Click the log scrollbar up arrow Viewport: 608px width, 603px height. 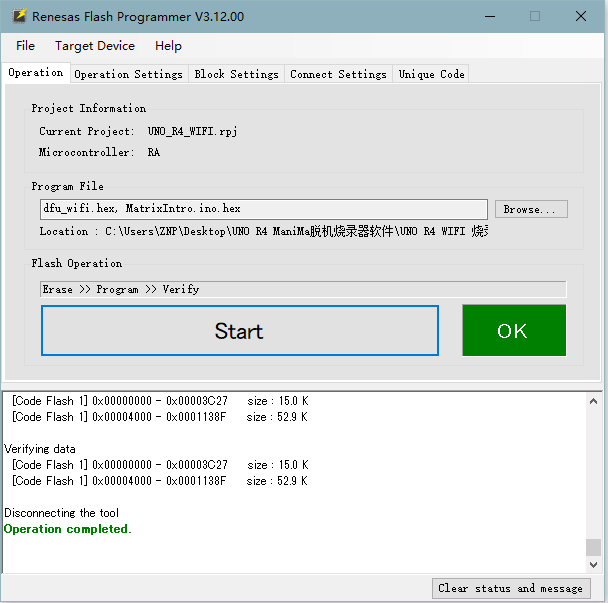(593, 401)
